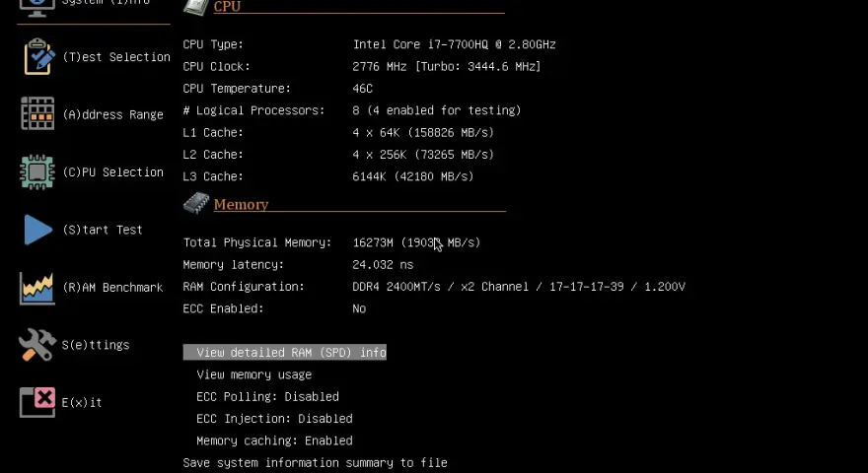Image resolution: width=868 pixels, height=473 pixels.
Task: Click the L2 Cache: label
Action: (x=213, y=155)
